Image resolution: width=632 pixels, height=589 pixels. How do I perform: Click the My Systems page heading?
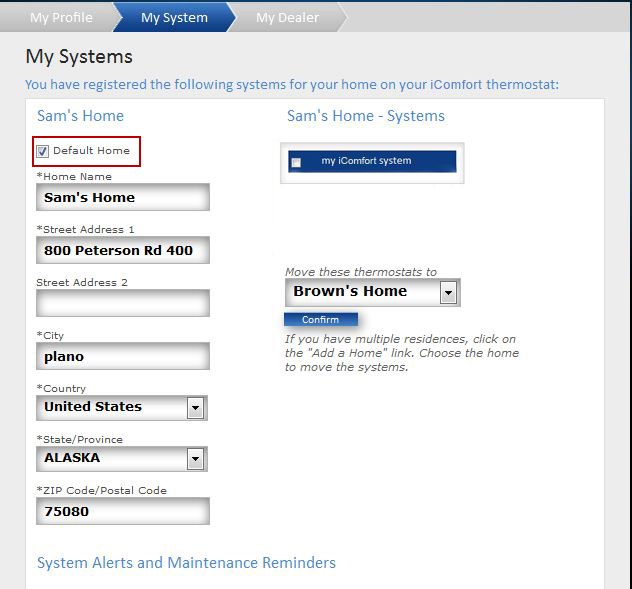point(79,57)
